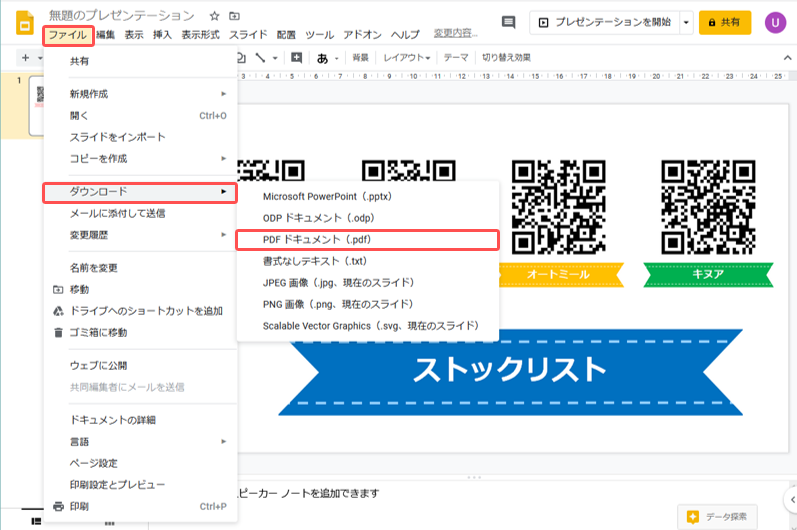Click the データ探索 explore button

pos(717,517)
